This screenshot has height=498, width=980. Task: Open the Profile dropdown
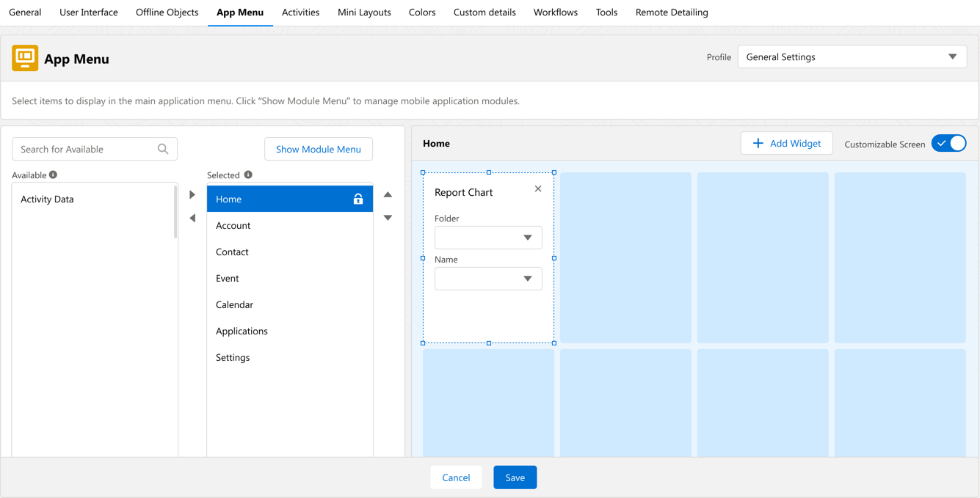click(852, 57)
